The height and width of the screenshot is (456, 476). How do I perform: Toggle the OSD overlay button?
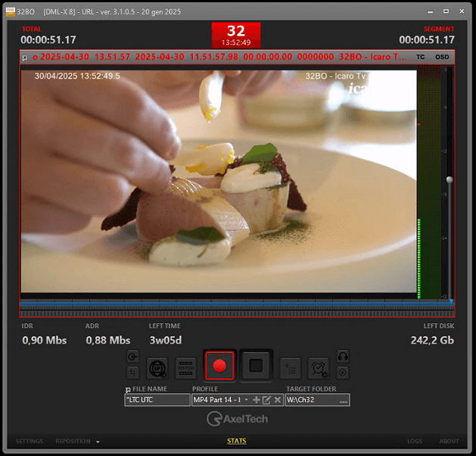click(x=442, y=57)
